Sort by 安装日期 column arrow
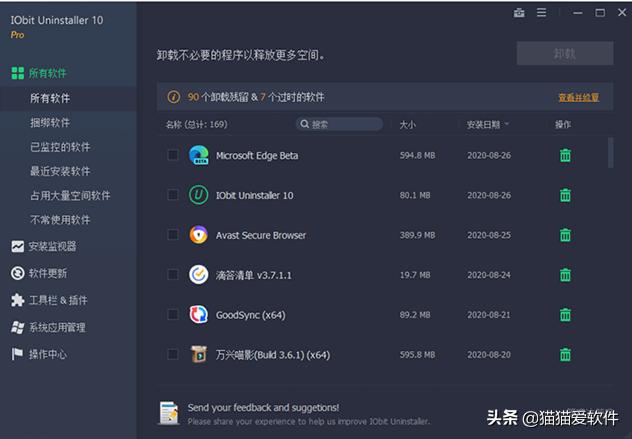This screenshot has width=632, height=439. click(507, 124)
